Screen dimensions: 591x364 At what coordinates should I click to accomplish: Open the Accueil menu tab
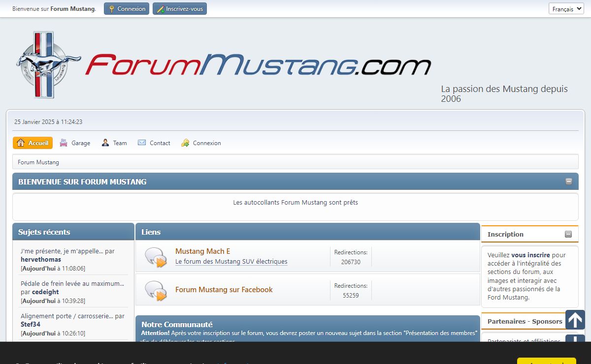(x=33, y=143)
